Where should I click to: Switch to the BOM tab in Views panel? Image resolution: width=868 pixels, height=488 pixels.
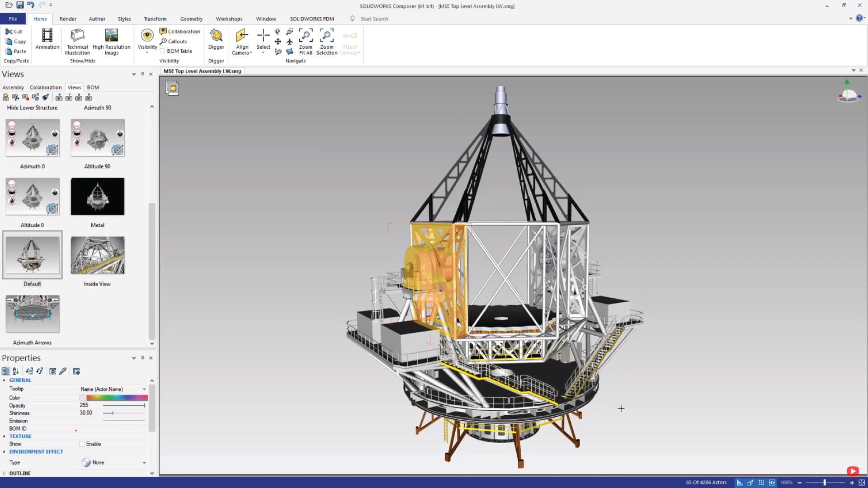pos(93,87)
